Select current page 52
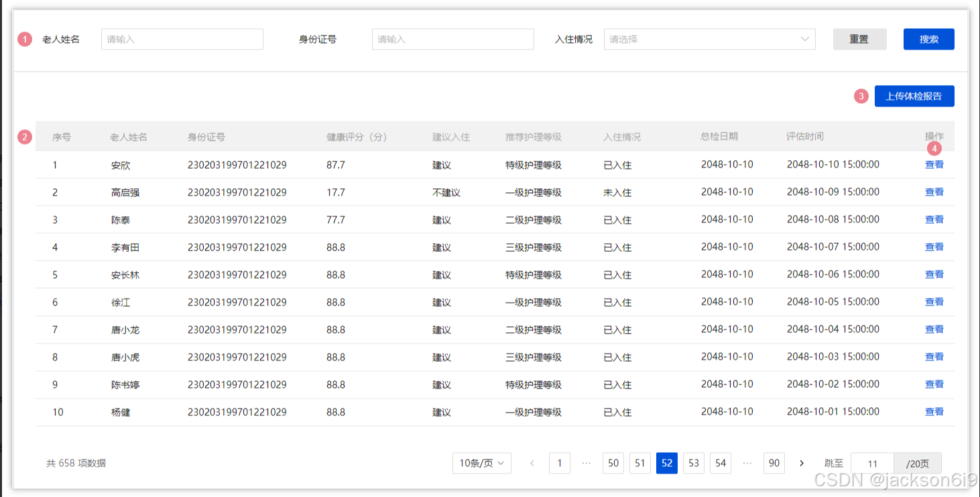This screenshot has height=497, width=980. coord(667,463)
